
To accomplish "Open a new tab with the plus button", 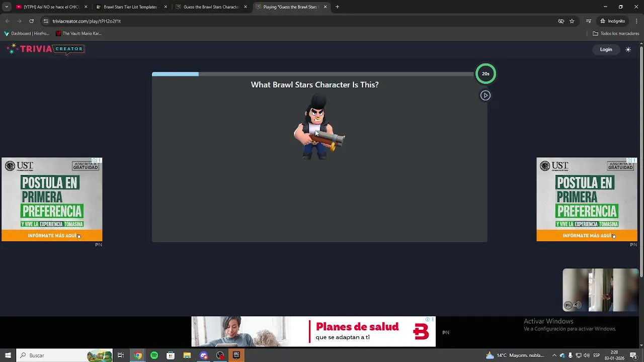I will [337, 7].
